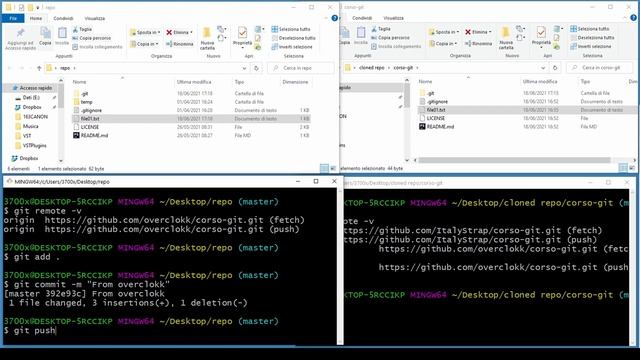640x360 pixels.
Task: Click Incolla paste icon in repo window
Action: (62, 37)
